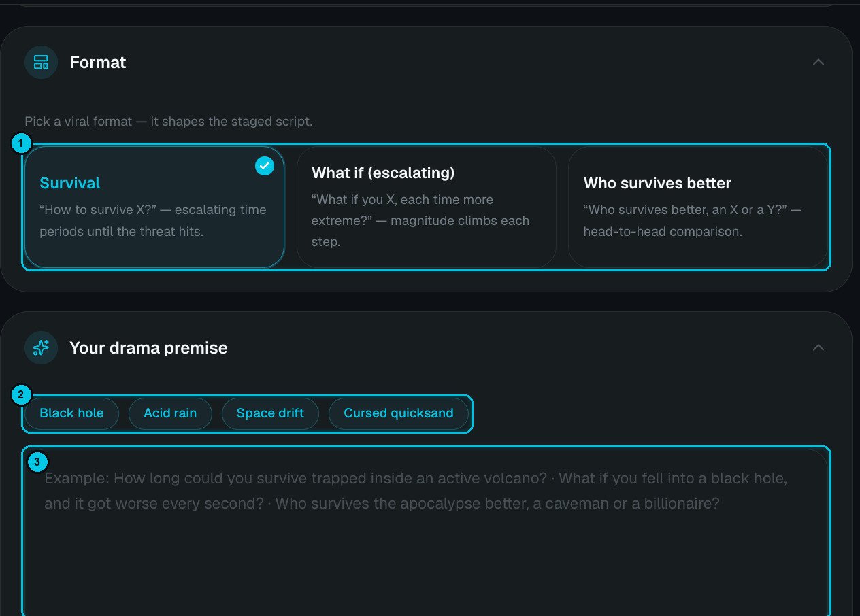Select the Survival format card
860x616 pixels.
pyautogui.click(x=154, y=207)
